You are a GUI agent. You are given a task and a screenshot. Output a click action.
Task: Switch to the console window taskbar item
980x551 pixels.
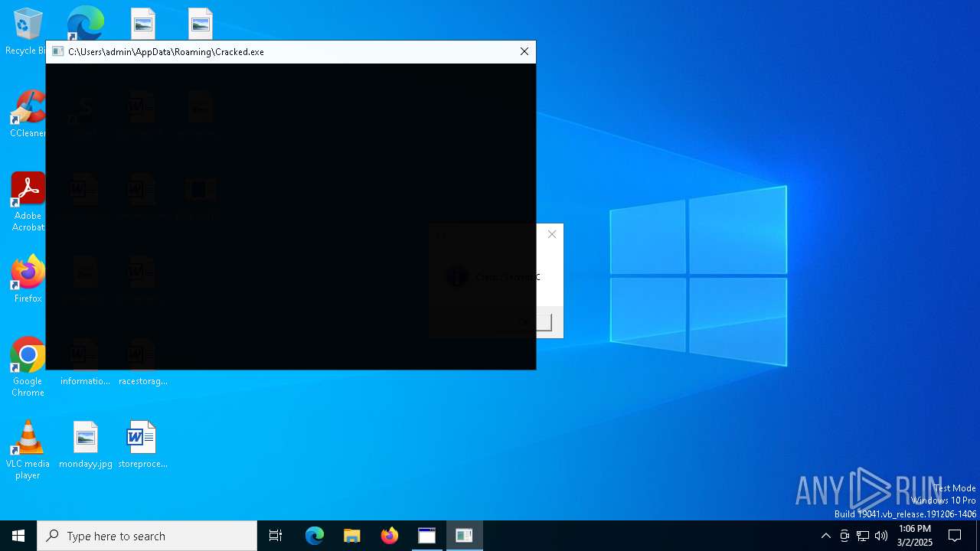(426, 536)
